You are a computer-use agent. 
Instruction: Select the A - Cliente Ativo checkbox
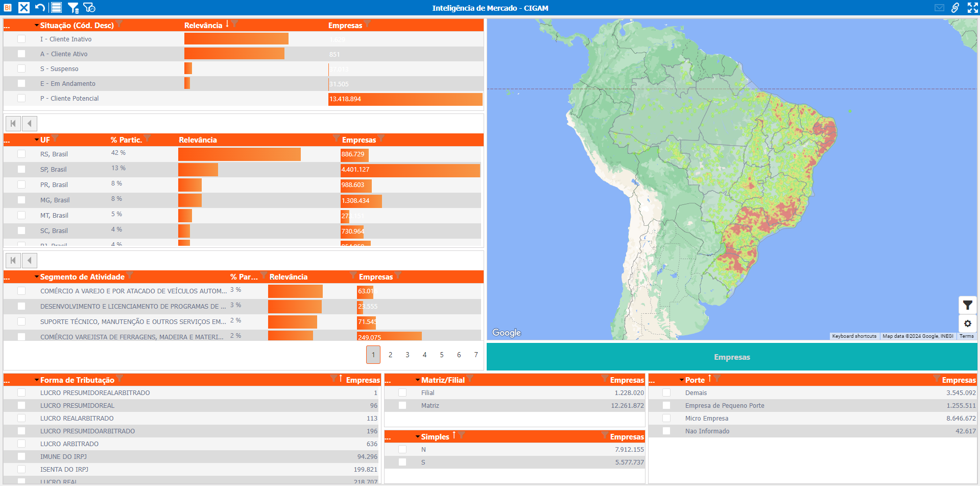21,54
